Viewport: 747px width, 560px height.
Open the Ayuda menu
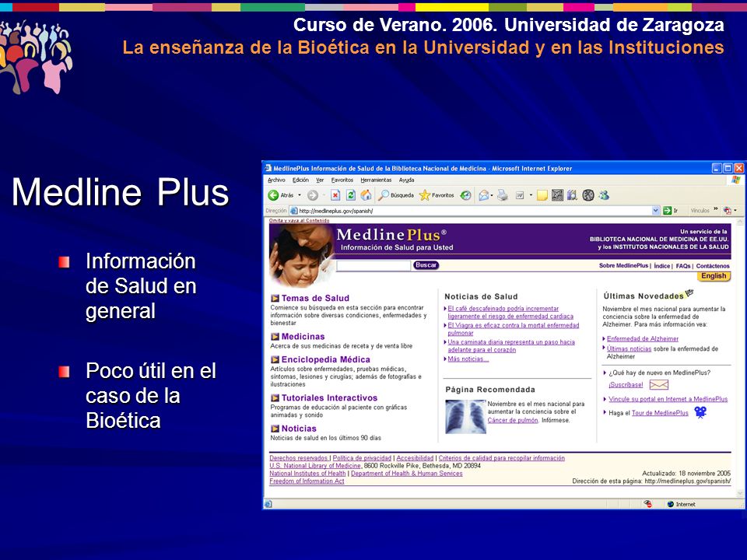point(406,180)
